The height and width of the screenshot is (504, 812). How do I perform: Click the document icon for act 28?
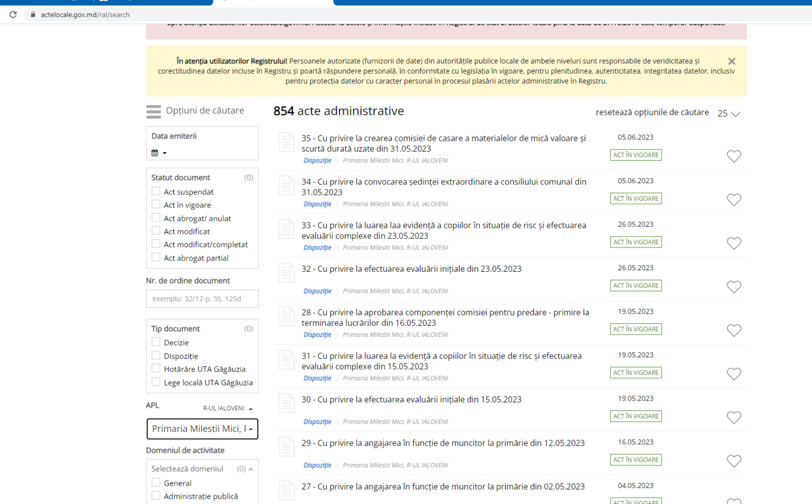(286, 316)
